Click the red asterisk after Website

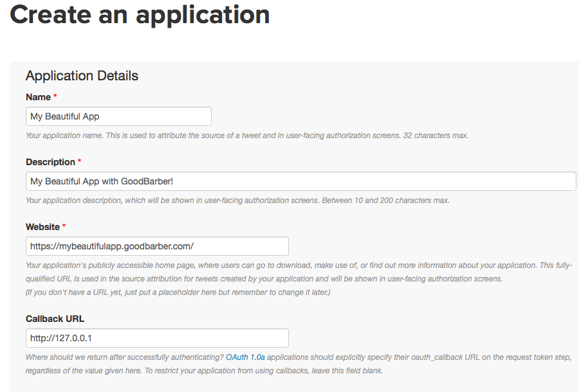[x=64, y=226]
